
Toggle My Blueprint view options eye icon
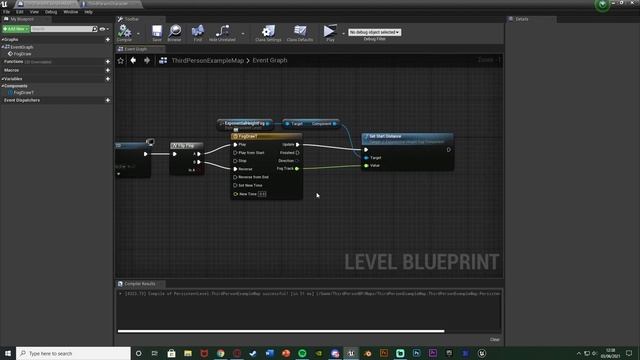pyautogui.click(x=102, y=29)
